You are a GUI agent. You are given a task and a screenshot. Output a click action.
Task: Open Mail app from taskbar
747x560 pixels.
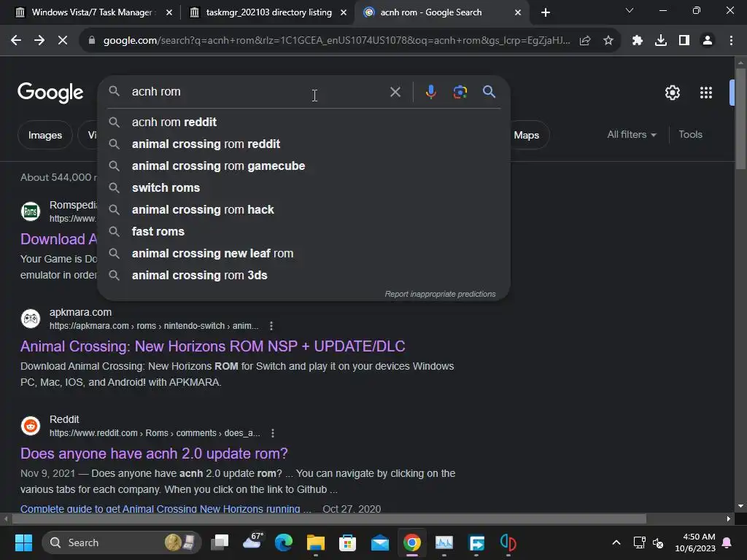click(x=379, y=542)
